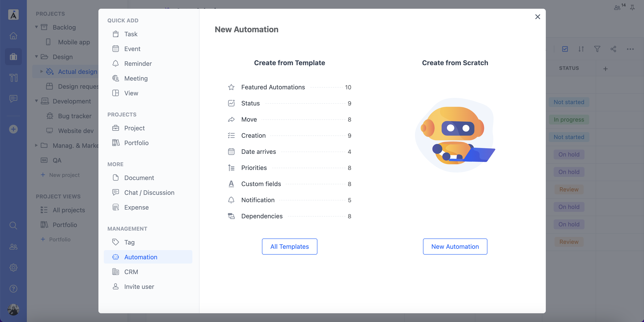Expand the Actual design project

point(42,71)
